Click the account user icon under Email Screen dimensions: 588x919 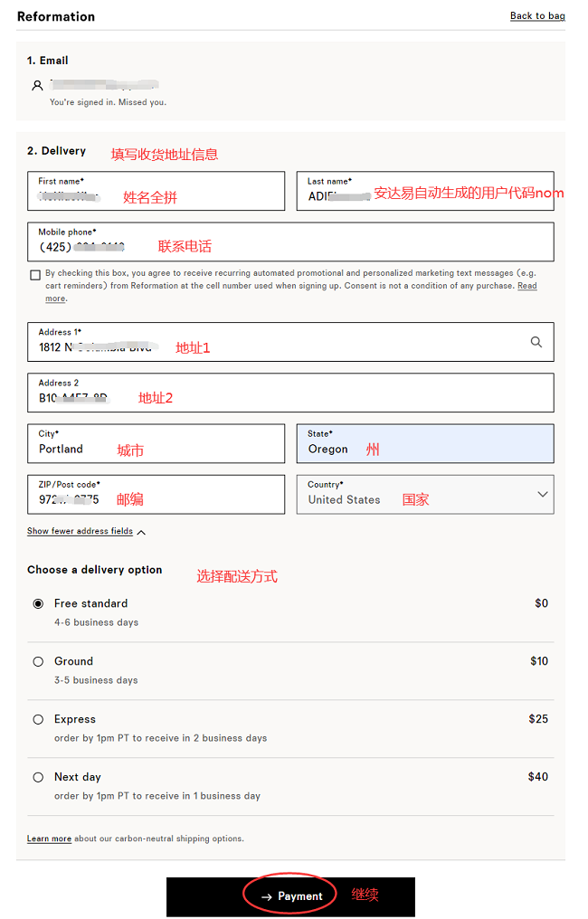click(37, 85)
